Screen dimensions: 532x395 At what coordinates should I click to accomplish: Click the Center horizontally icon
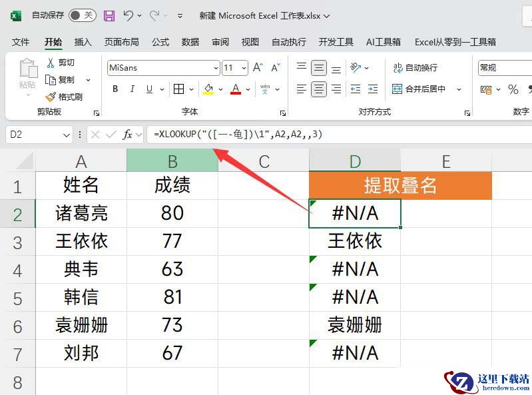[x=319, y=89]
